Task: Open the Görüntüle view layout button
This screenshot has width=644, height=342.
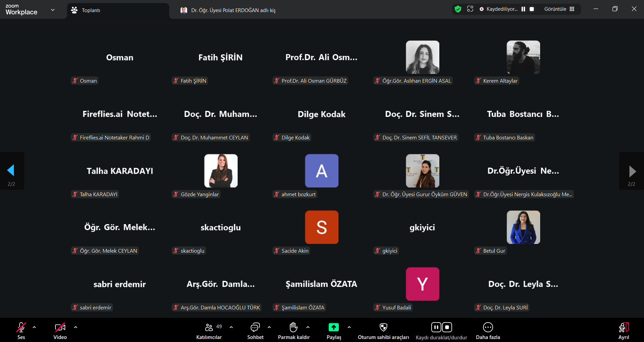Action: [559, 9]
